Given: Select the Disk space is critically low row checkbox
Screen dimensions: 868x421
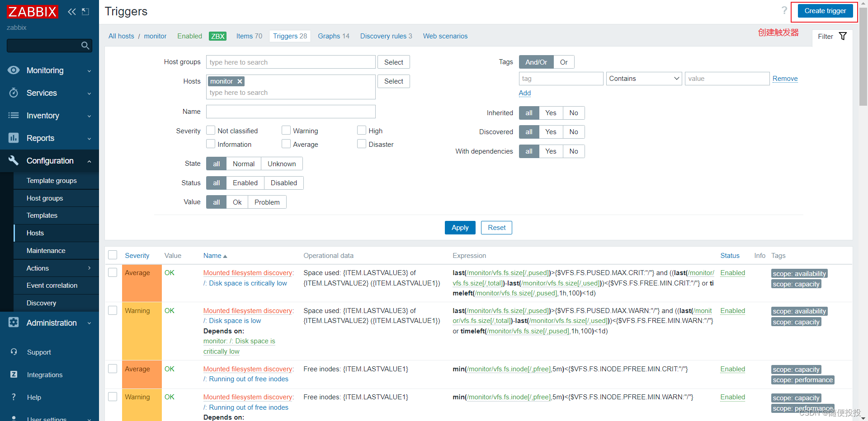Looking at the screenshot, I should click(113, 272).
